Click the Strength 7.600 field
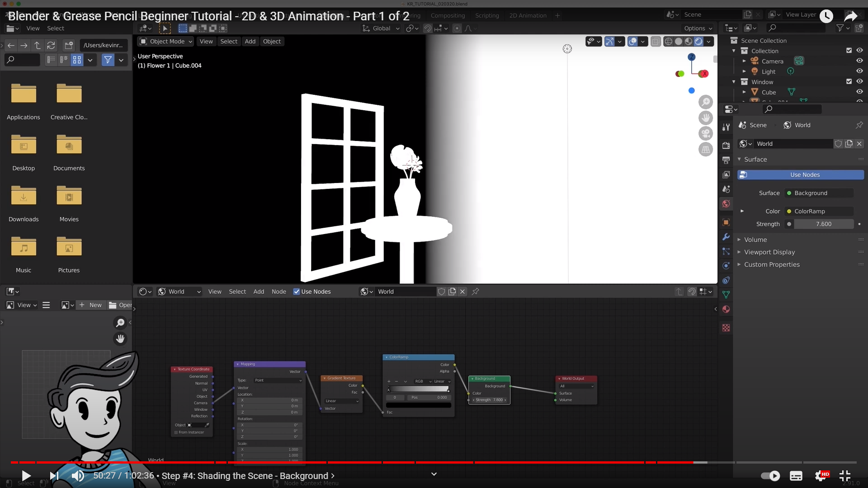 (x=823, y=224)
